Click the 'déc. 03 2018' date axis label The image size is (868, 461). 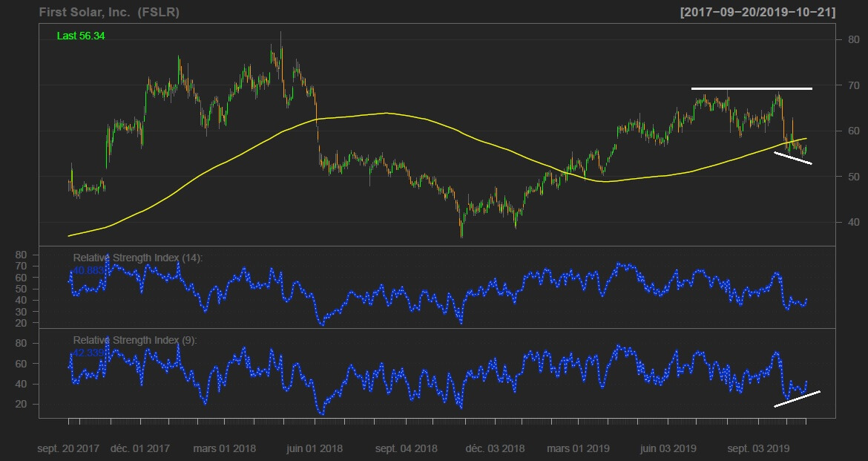click(x=495, y=448)
